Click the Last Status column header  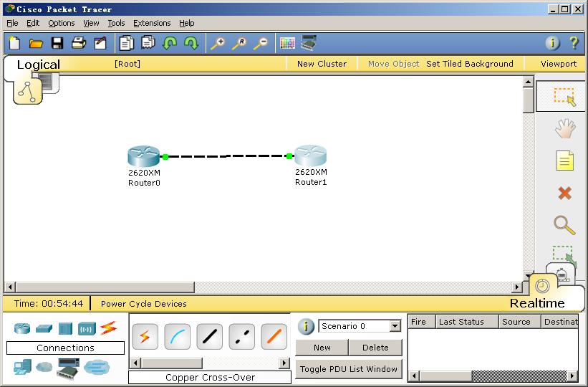pos(467,322)
